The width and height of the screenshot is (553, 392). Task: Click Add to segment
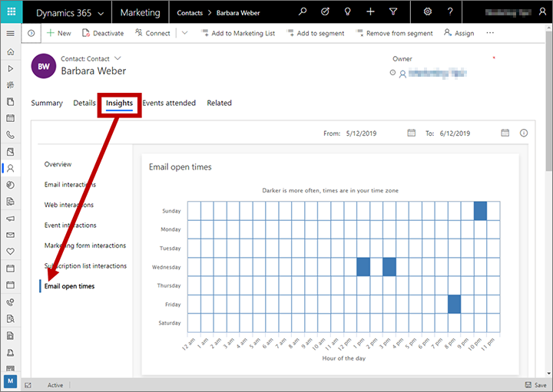pyautogui.click(x=316, y=33)
